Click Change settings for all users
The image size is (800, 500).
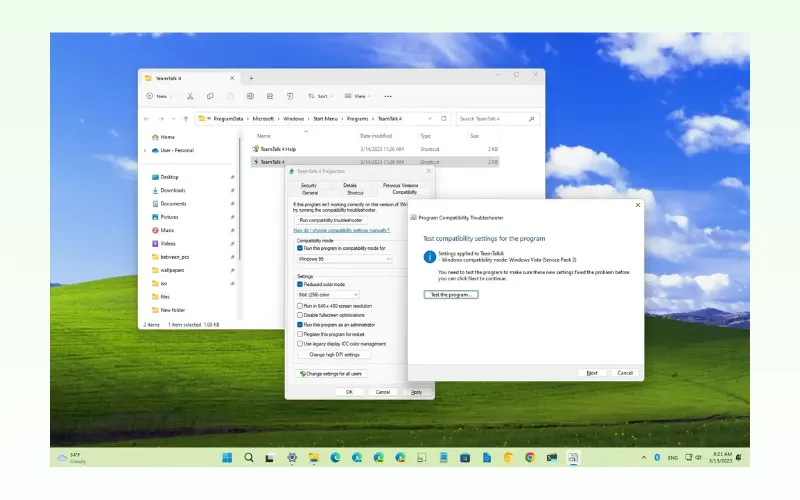[x=331, y=374]
